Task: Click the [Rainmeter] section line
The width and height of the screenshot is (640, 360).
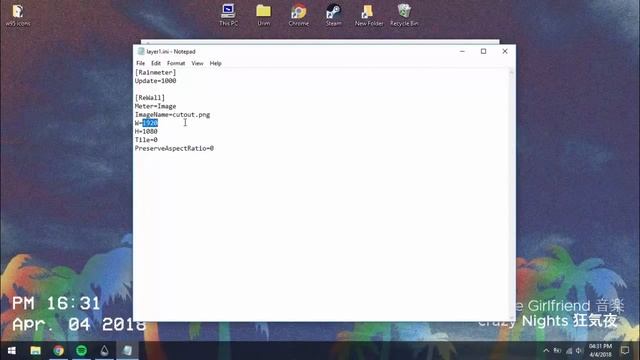Action: click(156, 72)
